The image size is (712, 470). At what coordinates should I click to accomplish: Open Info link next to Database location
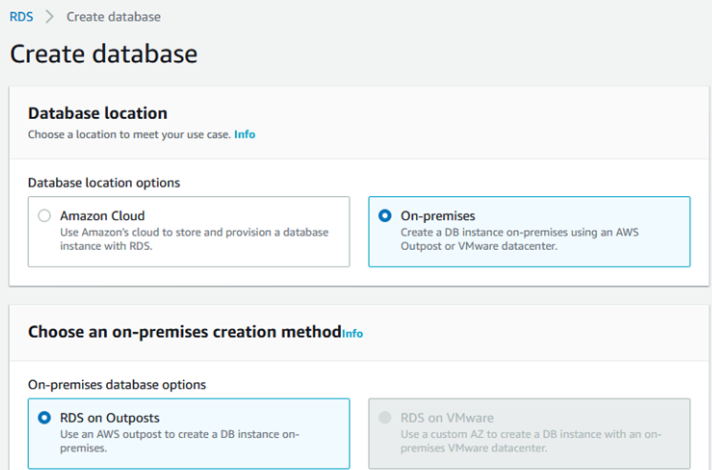click(x=244, y=134)
